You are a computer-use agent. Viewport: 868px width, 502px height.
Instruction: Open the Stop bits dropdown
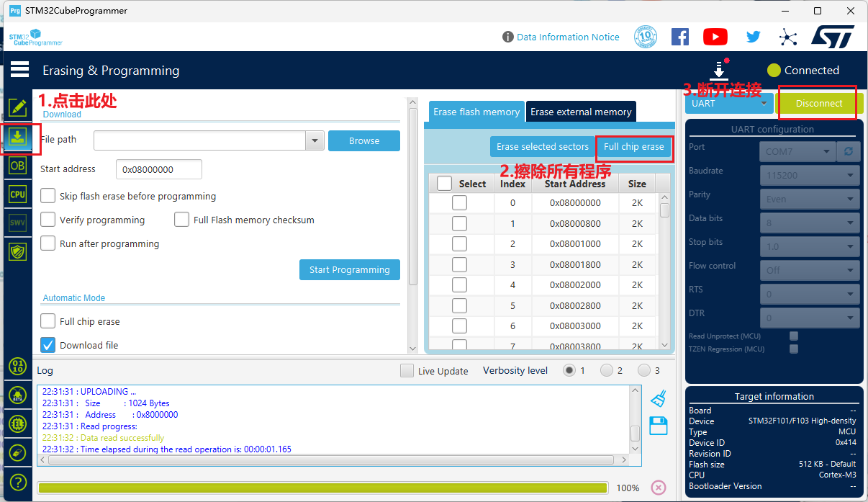pyautogui.click(x=810, y=246)
